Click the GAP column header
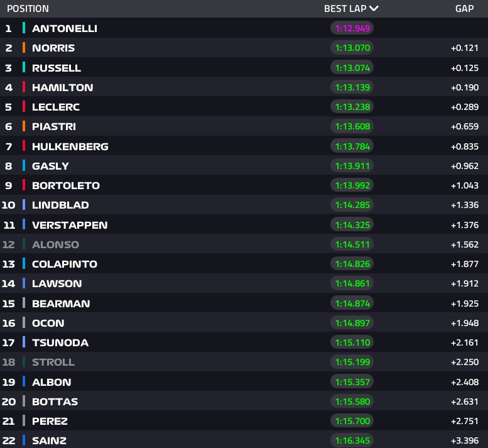 464,9
